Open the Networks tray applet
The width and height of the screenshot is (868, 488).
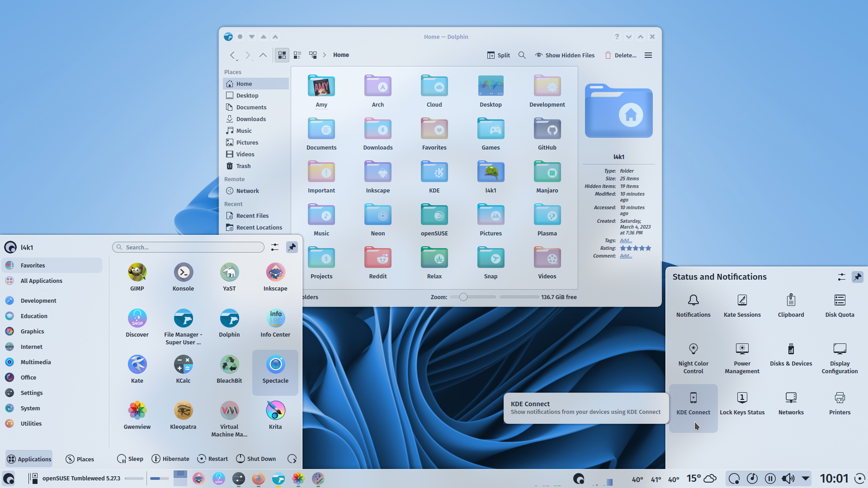(791, 403)
